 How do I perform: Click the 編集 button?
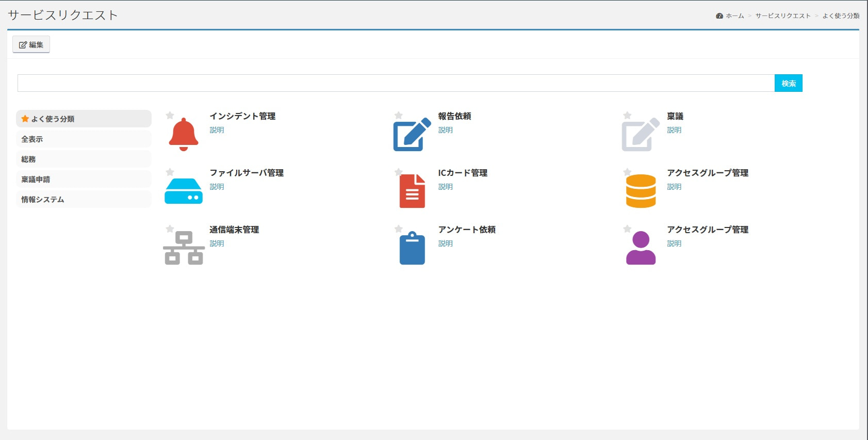point(31,45)
